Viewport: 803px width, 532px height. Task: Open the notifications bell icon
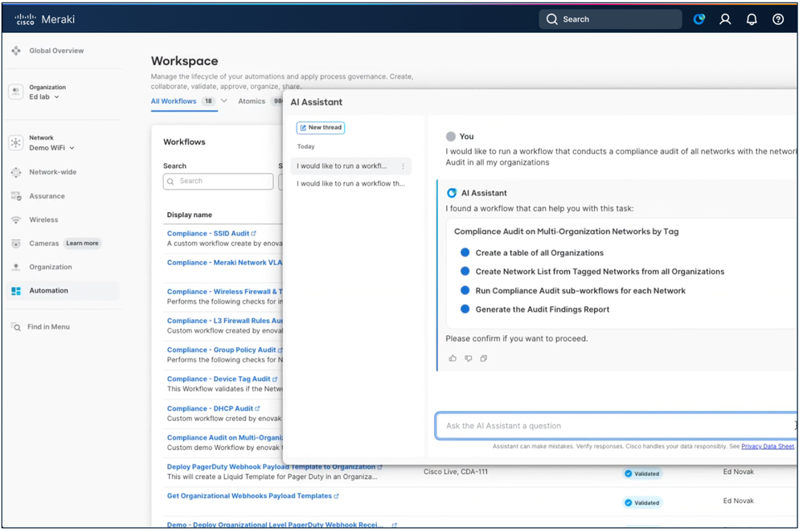tap(752, 19)
